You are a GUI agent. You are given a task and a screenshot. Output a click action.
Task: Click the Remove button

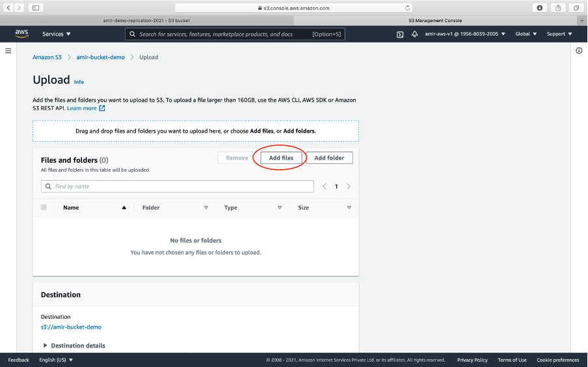point(237,158)
